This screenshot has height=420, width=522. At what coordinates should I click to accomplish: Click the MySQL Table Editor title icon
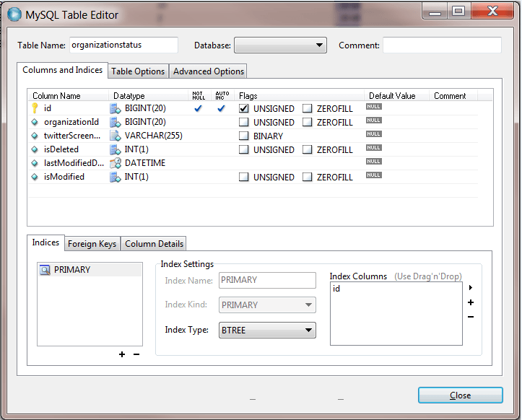pyautogui.click(x=14, y=14)
